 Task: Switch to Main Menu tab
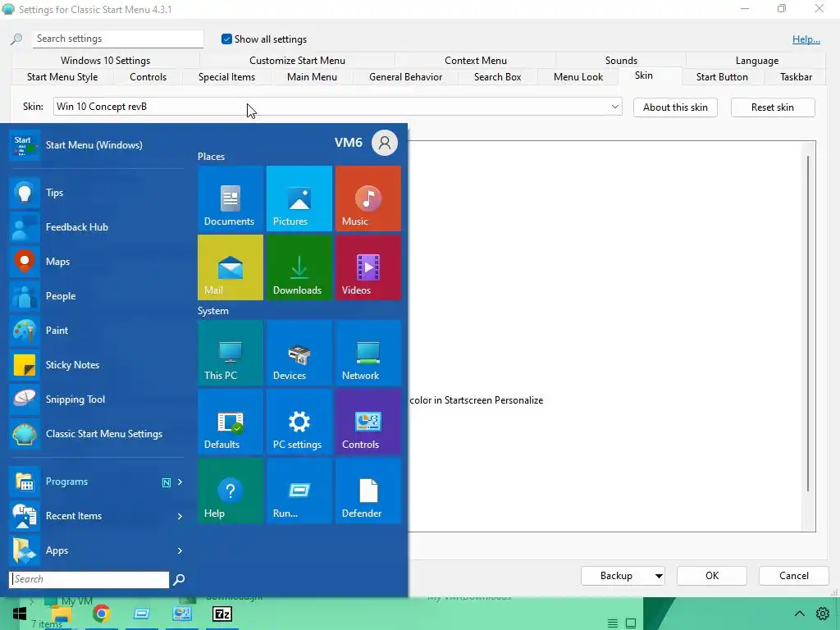click(x=312, y=77)
